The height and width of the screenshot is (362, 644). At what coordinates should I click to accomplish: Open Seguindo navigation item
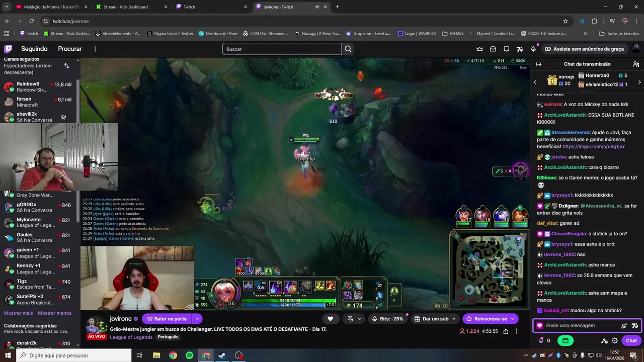[34, 49]
